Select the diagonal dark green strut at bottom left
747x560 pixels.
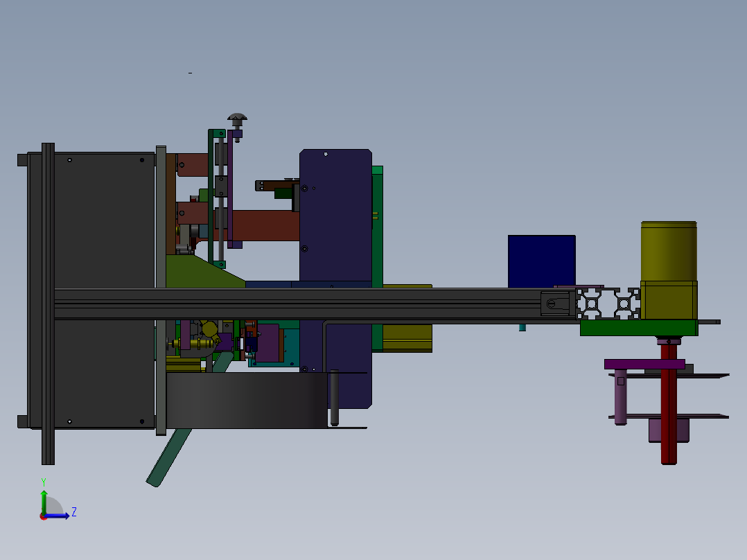(168, 457)
